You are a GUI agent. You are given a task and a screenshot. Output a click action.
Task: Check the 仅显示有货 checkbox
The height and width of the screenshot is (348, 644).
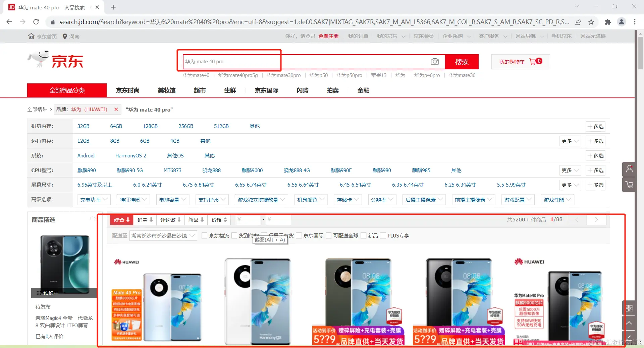pyautogui.click(x=264, y=235)
